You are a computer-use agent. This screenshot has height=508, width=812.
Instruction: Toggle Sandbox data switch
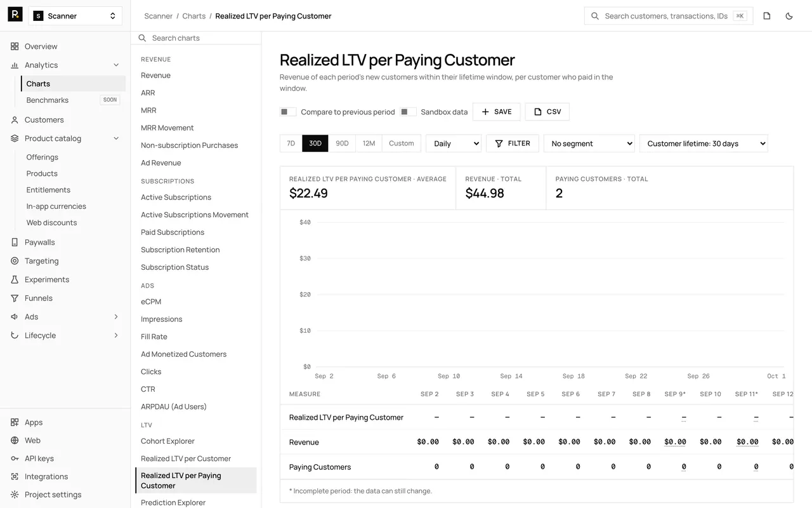(x=409, y=112)
